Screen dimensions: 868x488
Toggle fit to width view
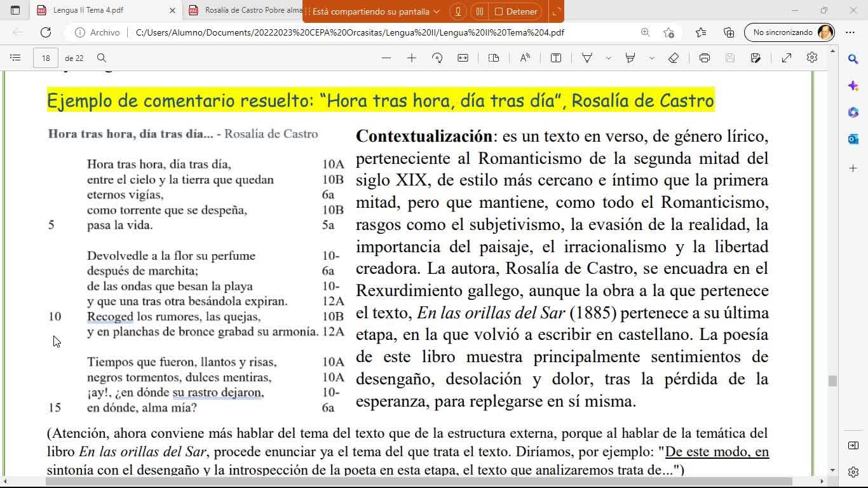(x=463, y=58)
